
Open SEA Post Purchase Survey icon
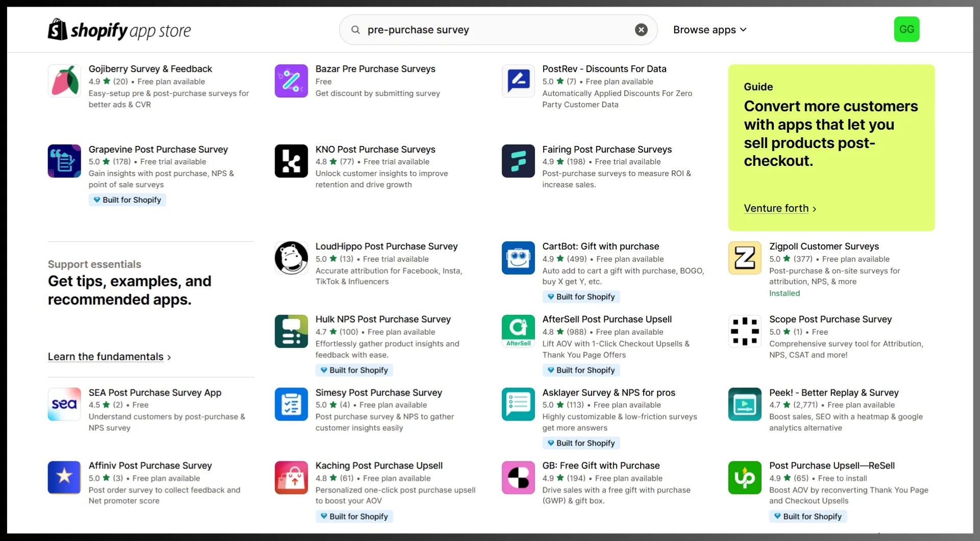(64, 404)
